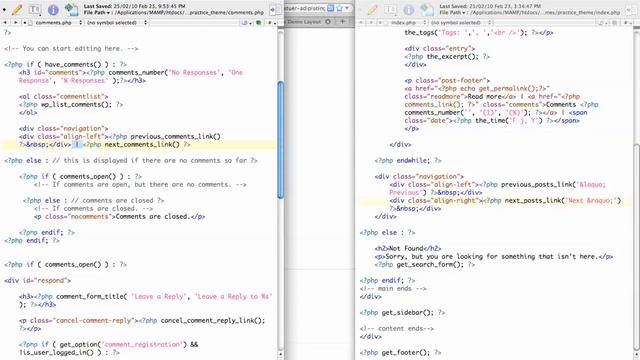The width and height of the screenshot is (640, 360).
Task: Click the div id="respond" line in comments.php
Action: pyautogui.click(x=38, y=280)
